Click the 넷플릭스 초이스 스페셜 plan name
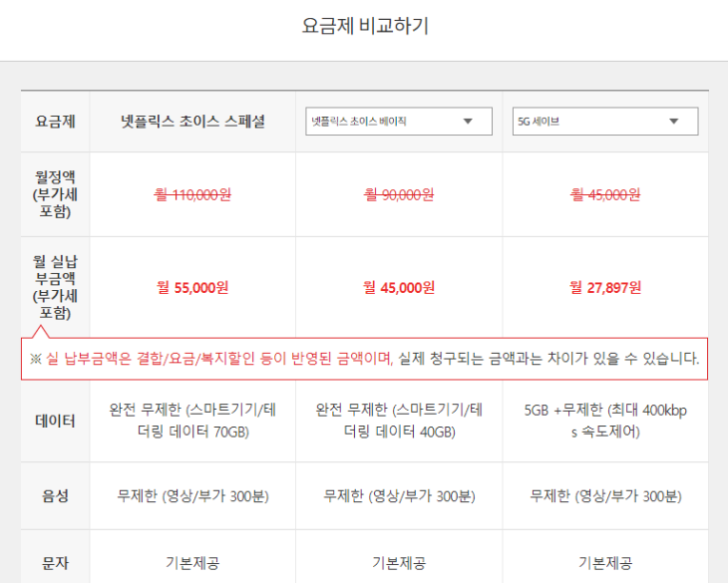 coord(192,122)
